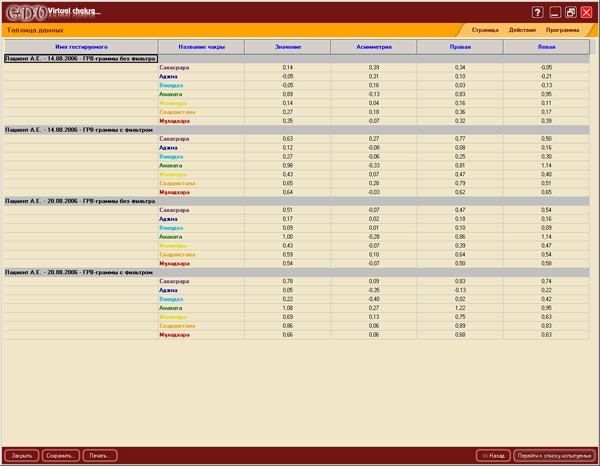
Task: Open the Страница menu
Action: (485, 31)
